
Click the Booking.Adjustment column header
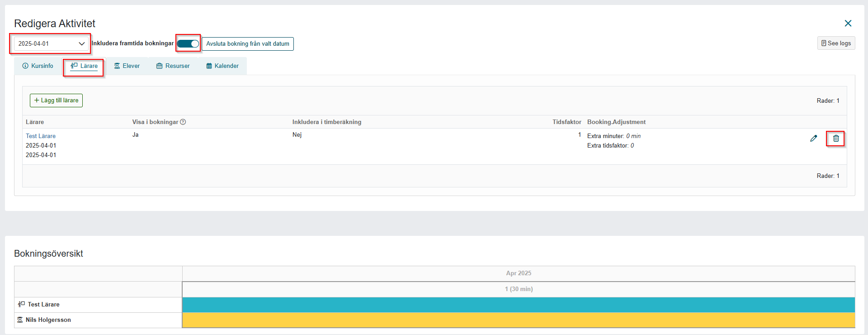pos(616,122)
